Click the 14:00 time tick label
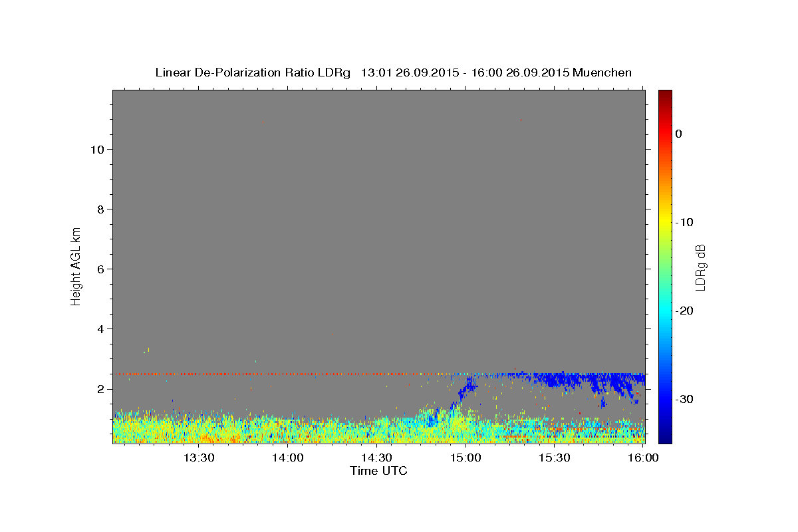 [288, 458]
